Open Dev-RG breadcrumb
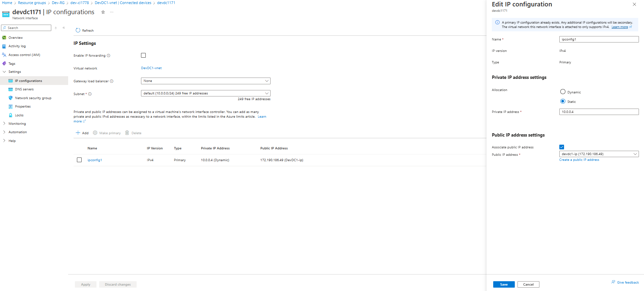 (58, 3)
